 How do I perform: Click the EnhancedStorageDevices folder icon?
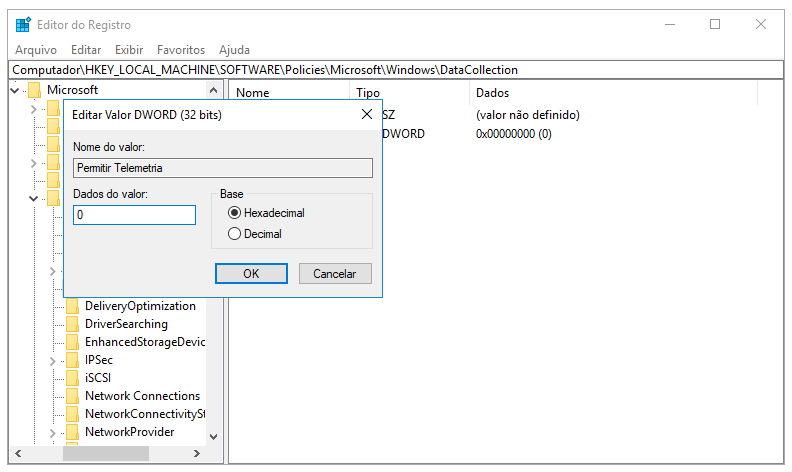point(72,342)
